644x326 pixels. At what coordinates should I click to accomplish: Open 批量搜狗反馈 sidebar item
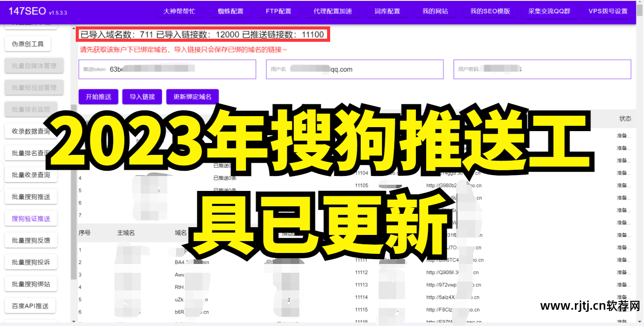[x=31, y=240]
